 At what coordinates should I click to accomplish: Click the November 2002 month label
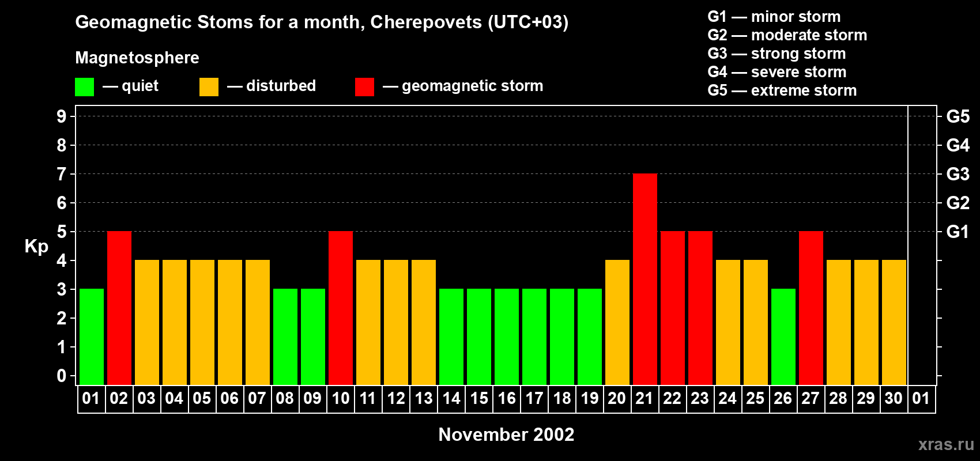coord(506,434)
